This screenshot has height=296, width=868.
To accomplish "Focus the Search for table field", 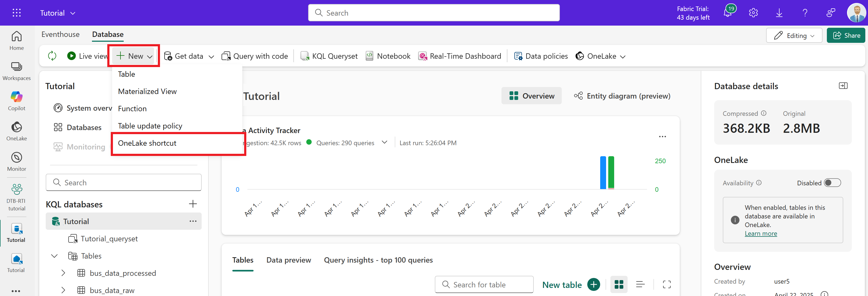I will point(484,284).
